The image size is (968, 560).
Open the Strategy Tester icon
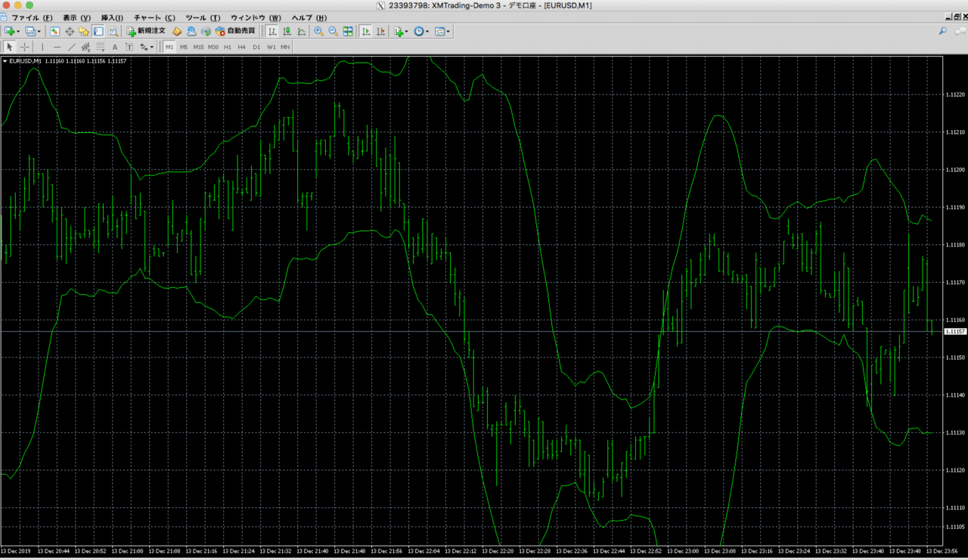[113, 31]
